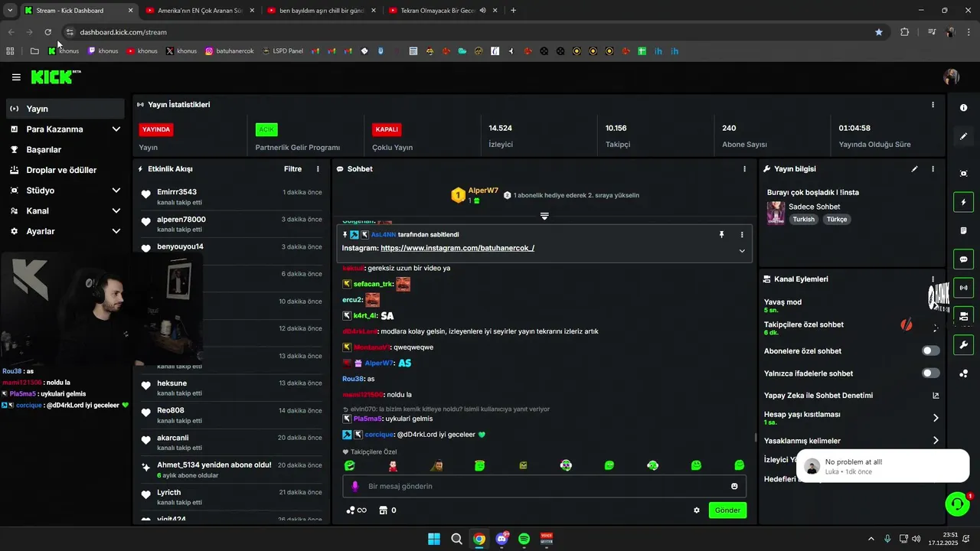Send the chat message with Gönder
The width and height of the screenshot is (980, 551).
(727, 510)
